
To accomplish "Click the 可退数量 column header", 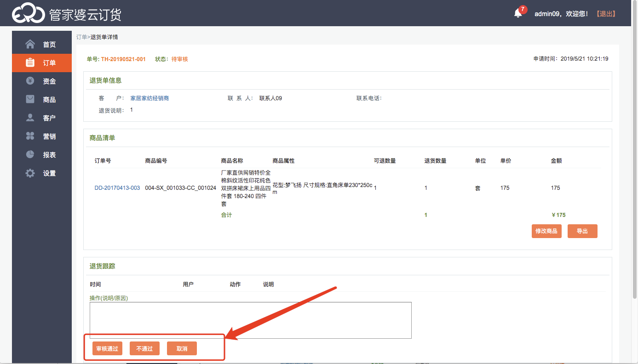I will coord(385,161).
